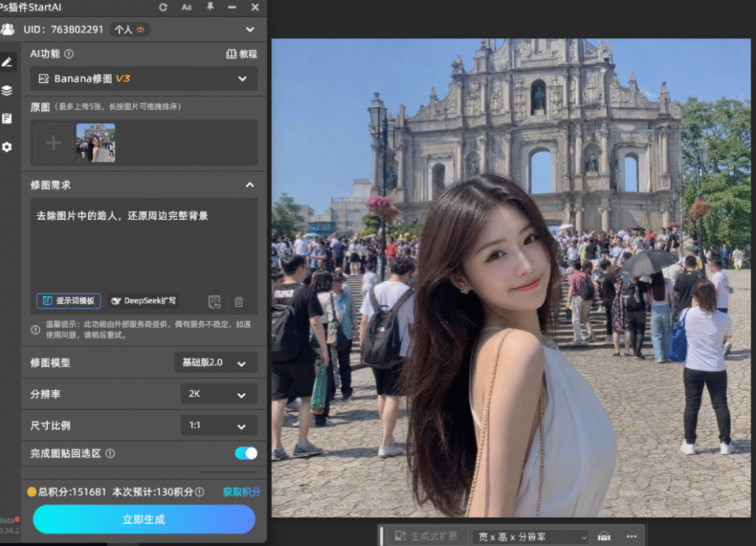Viewport: 756px width, 546px height.
Task: Open the Banana修图 V3 function dropdown
Action: point(144,78)
